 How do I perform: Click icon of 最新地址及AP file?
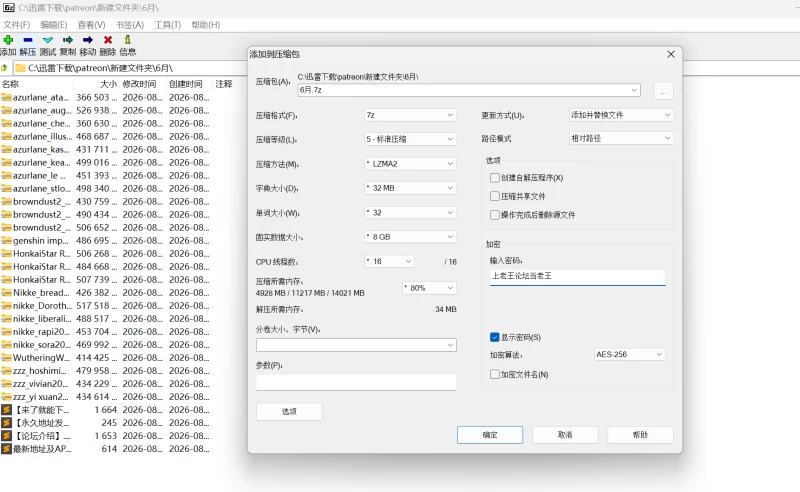6,449
